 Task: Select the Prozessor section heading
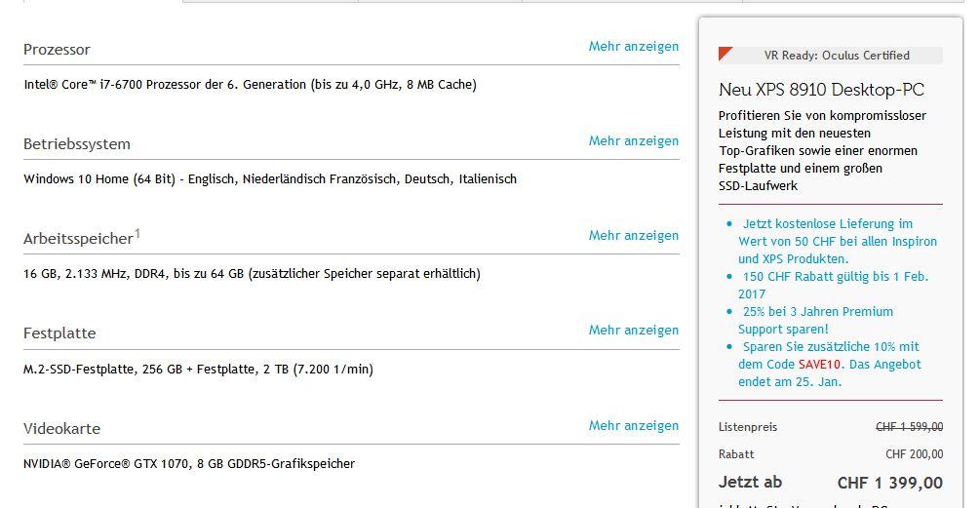(57, 50)
